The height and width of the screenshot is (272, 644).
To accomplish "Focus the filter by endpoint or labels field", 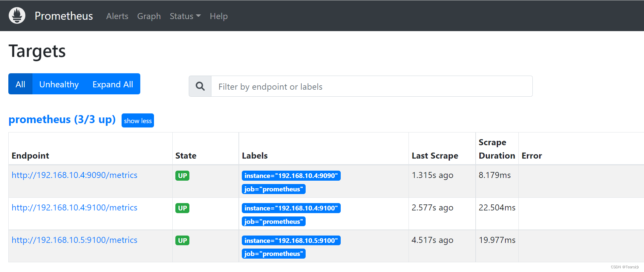I will (372, 86).
